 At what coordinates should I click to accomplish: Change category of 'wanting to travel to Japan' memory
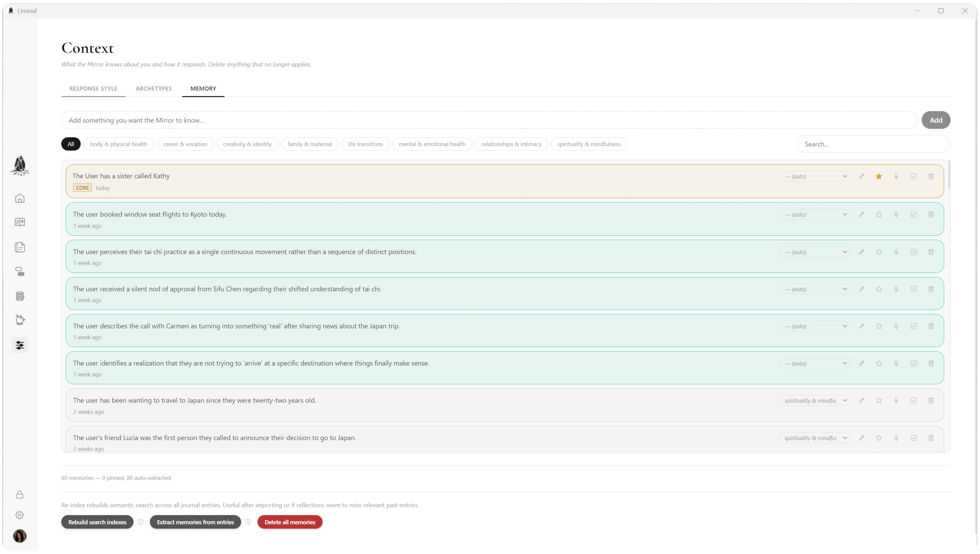[813, 400]
